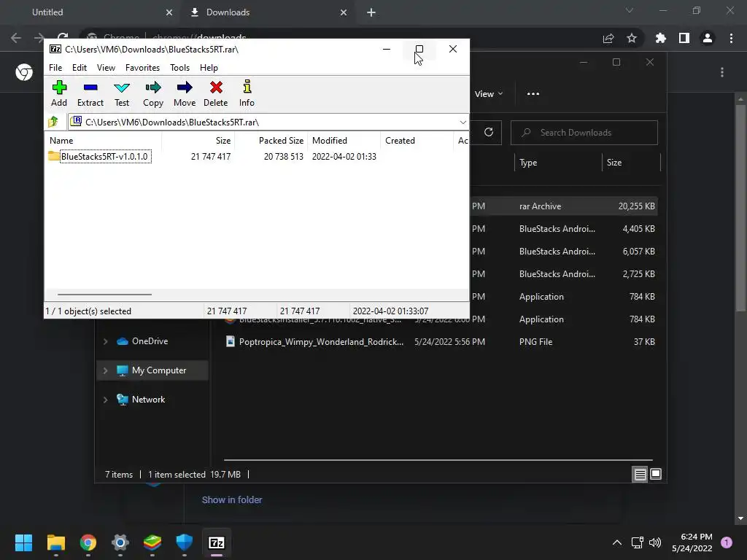
Task: Expand the OneDrive tree node
Action: coord(105,341)
